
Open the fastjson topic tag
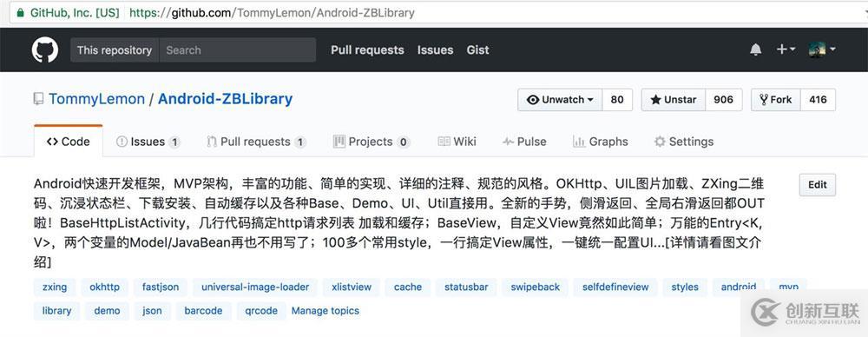pyautogui.click(x=161, y=287)
